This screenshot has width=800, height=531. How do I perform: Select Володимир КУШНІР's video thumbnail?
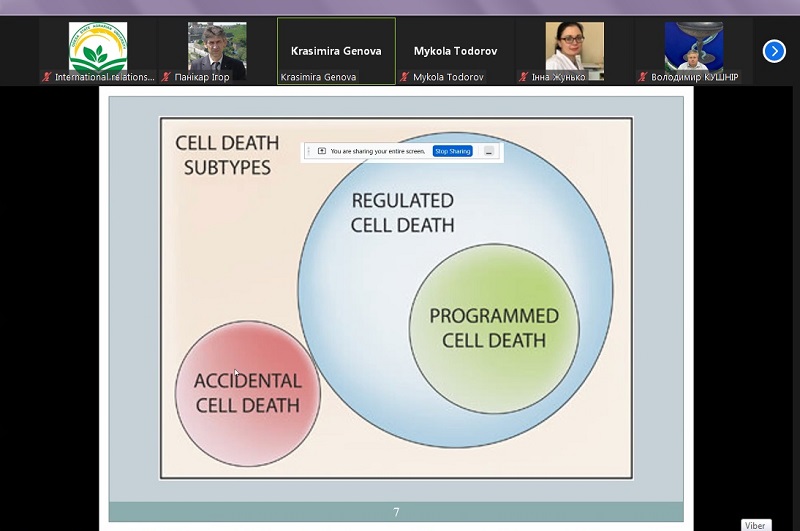pos(693,50)
